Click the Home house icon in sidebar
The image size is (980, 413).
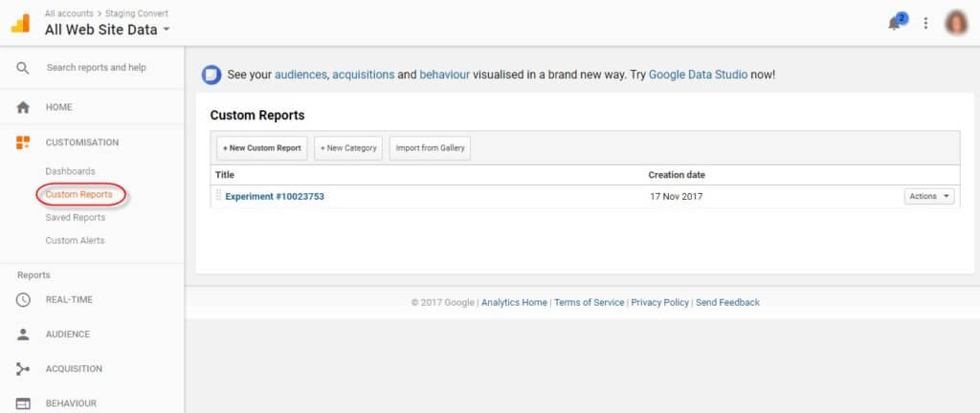click(23, 107)
